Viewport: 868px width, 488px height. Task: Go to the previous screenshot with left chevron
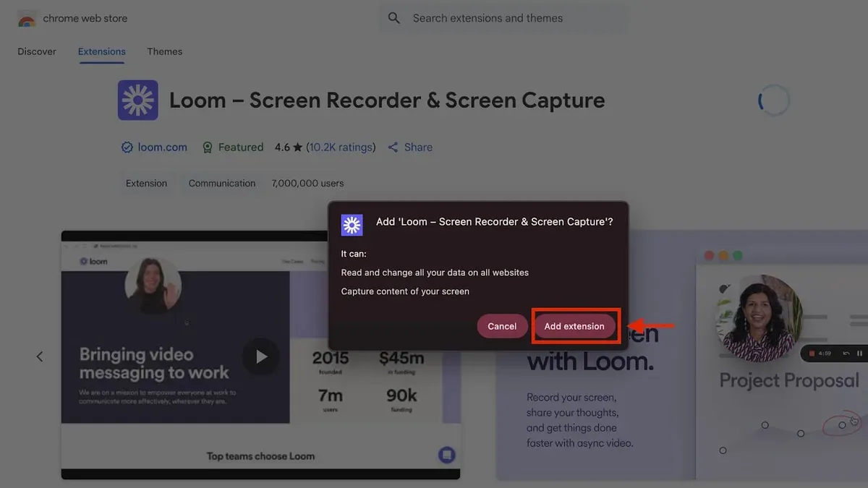click(x=40, y=356)
